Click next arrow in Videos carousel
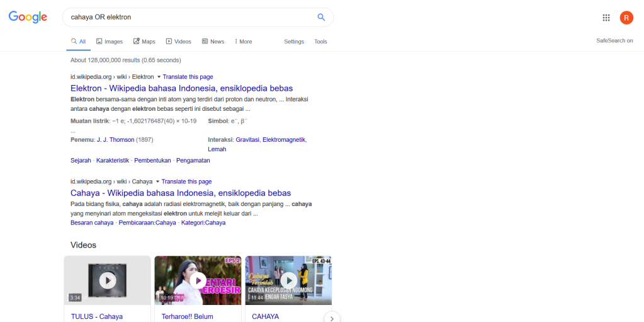This screenshot has width=644, height=322. click(332, 318)
